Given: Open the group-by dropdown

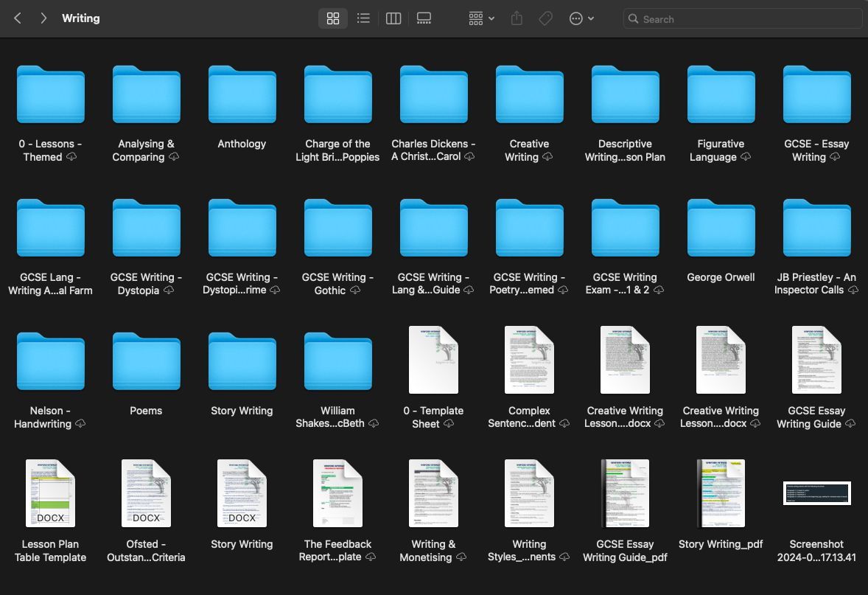Looking at the screenshot, I should click(481, 18).
